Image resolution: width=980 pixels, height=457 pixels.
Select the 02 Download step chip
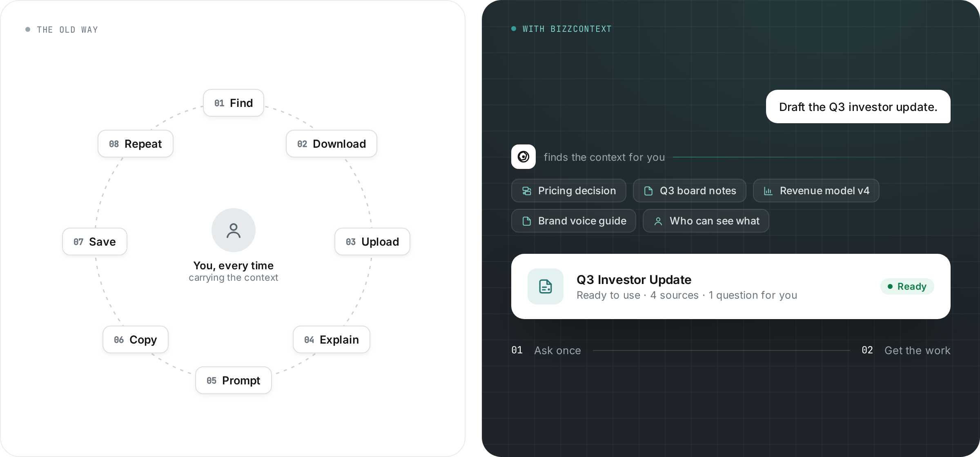(x=332, y=144)
